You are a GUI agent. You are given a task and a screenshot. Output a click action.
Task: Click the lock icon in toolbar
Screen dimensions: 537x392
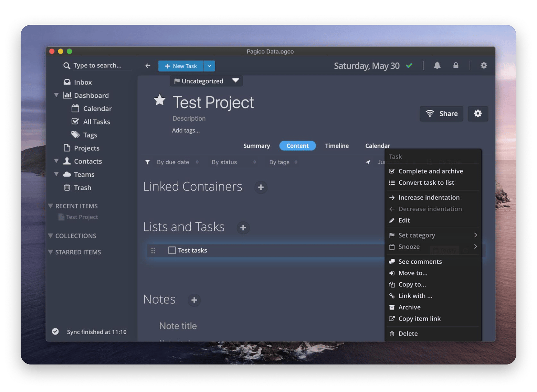(x=456, y=66)
